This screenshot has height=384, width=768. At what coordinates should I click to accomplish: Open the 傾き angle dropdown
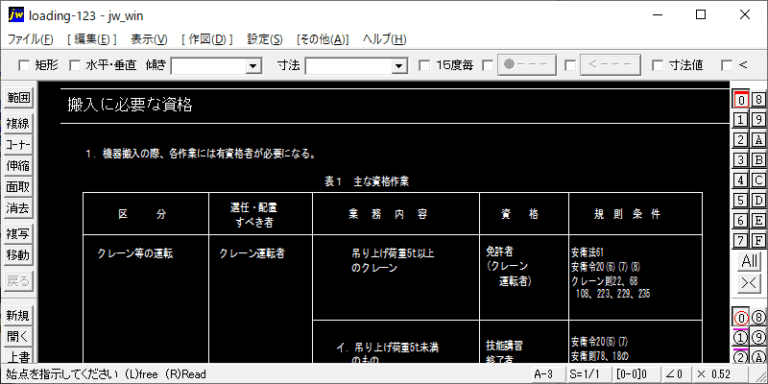[x=253, y=66]
